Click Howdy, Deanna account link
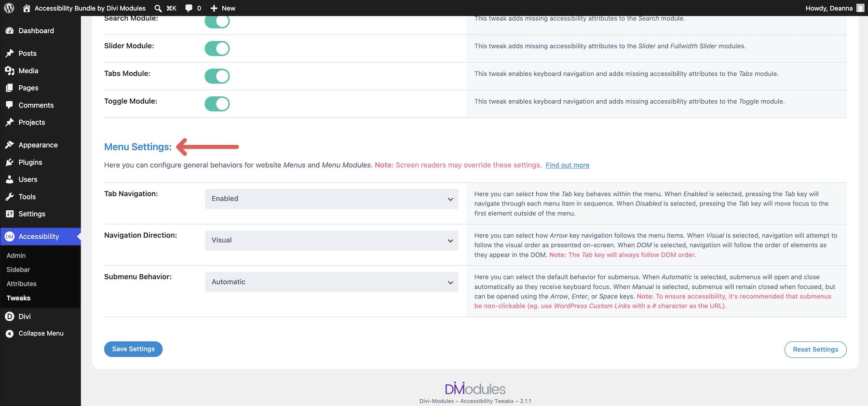Viewport: 868px width, 406px height. 829,8
